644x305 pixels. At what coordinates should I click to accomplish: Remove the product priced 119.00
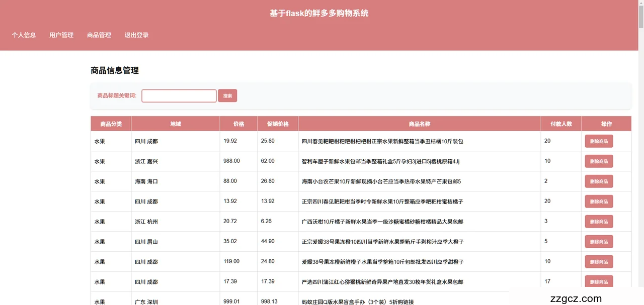599,262
